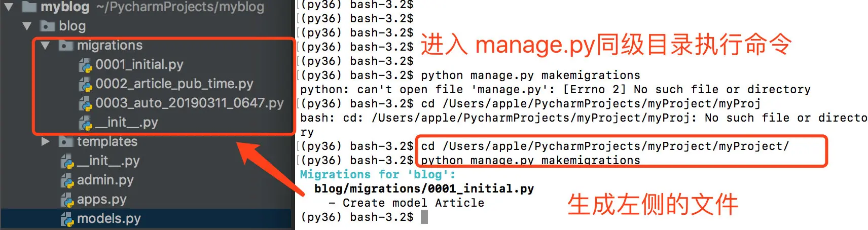Image resolution: width=868 pixels, height=230 pixels.
Task: Collapse the blog folder arrow
Action: point(27,26)
